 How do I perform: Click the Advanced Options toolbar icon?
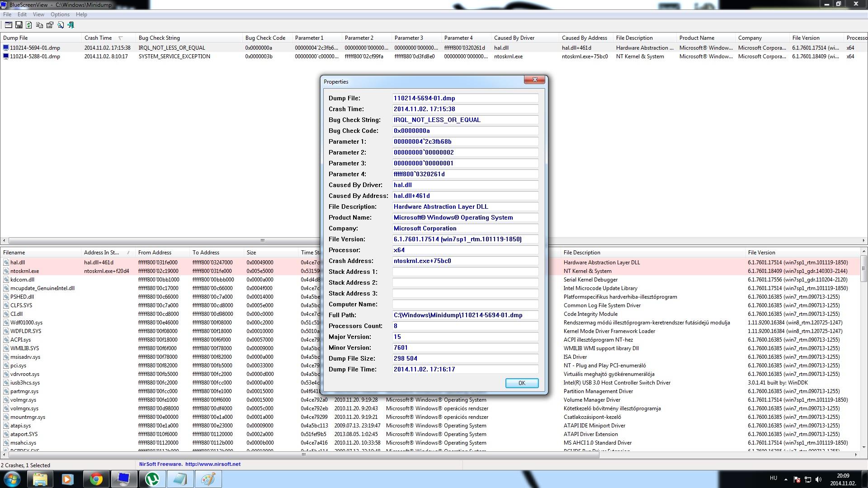point(50,25)
